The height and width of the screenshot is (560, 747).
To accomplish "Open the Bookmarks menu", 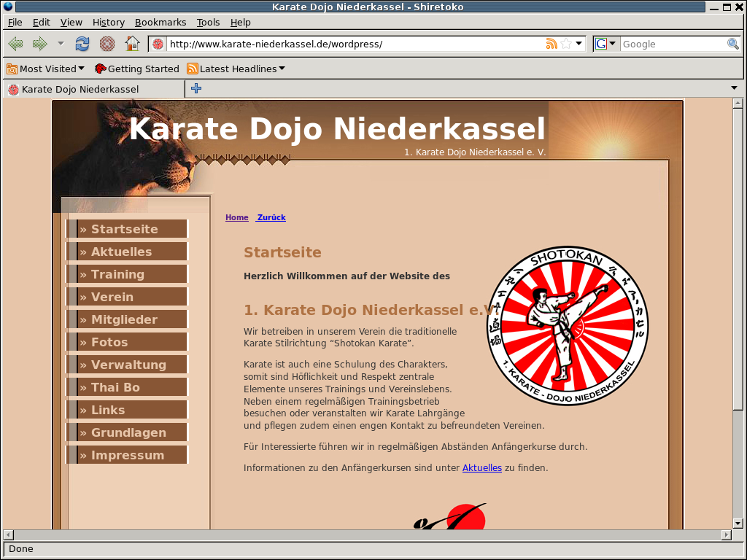I will [x=160, y=23].
